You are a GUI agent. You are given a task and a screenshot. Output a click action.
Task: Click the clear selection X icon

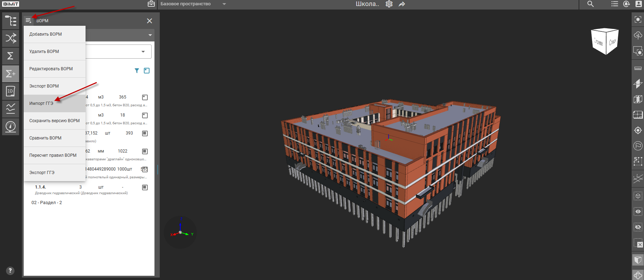coord(638,243)
